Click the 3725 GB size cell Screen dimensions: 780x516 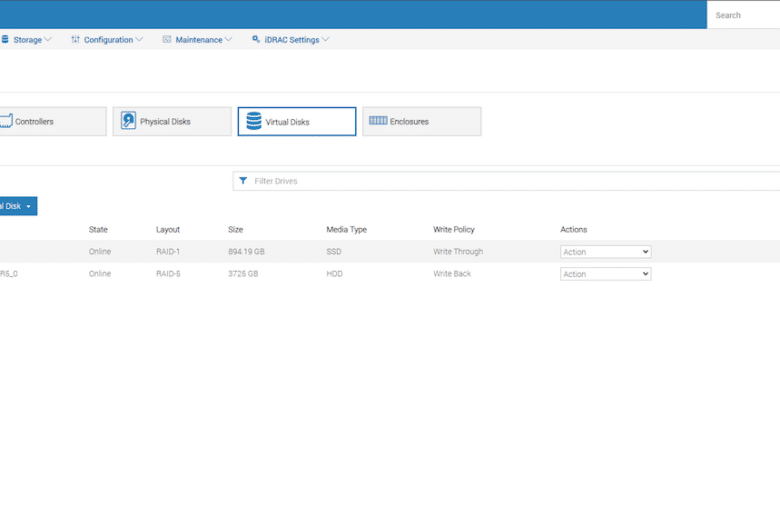pyautogui.click(x=243, y=274)
